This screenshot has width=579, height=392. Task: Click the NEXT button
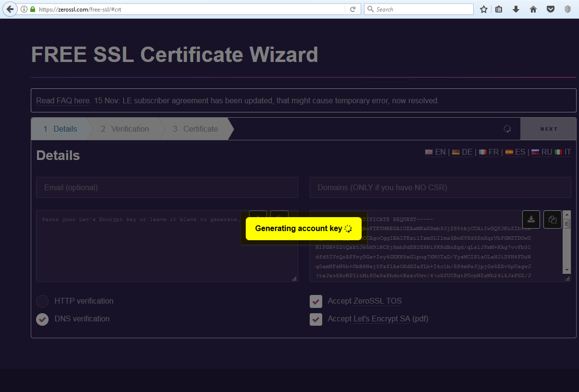[549, 129]
